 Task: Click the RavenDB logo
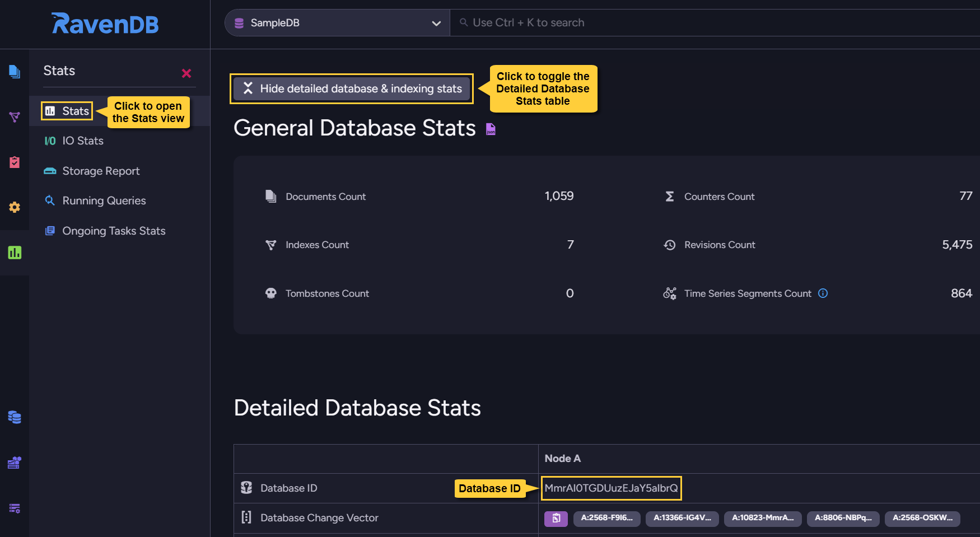coord(105,24)
